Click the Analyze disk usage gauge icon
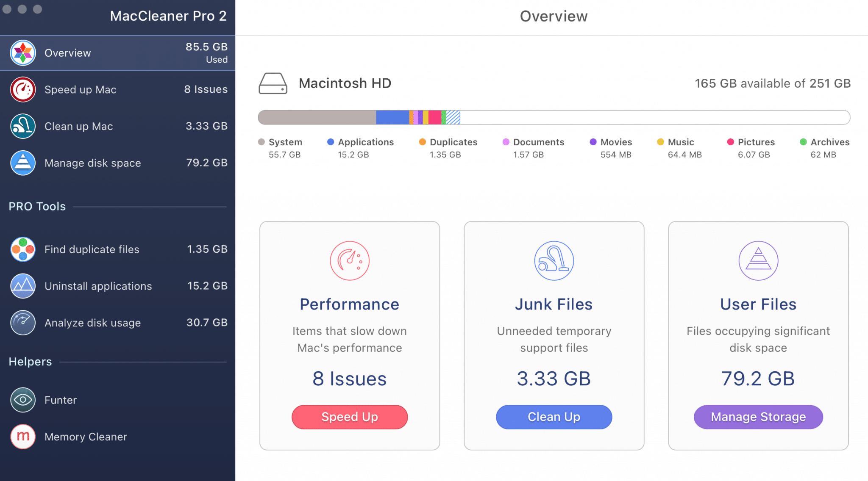Image resolution: width=868 pixels, height=481 pixels. (23, 323)
